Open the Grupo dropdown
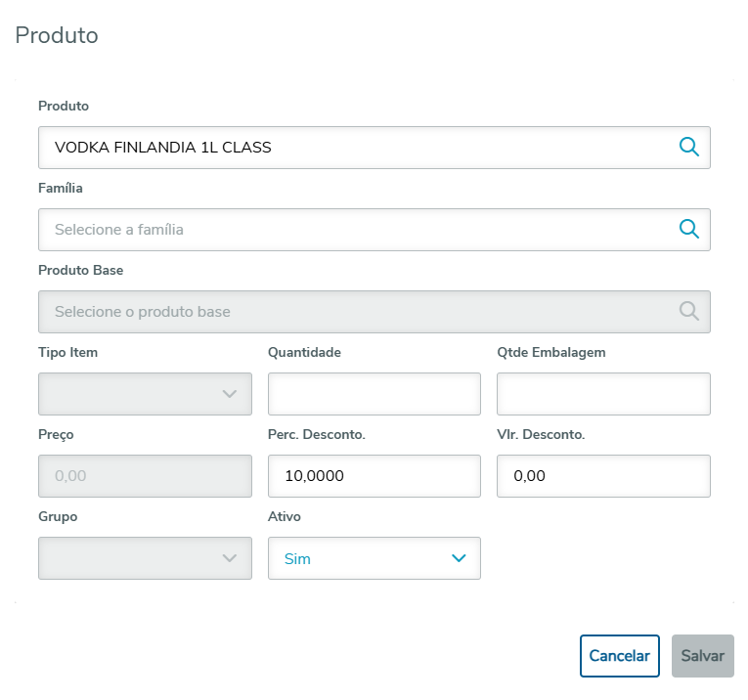Screen dimensions: 748x700 [145, 558]
